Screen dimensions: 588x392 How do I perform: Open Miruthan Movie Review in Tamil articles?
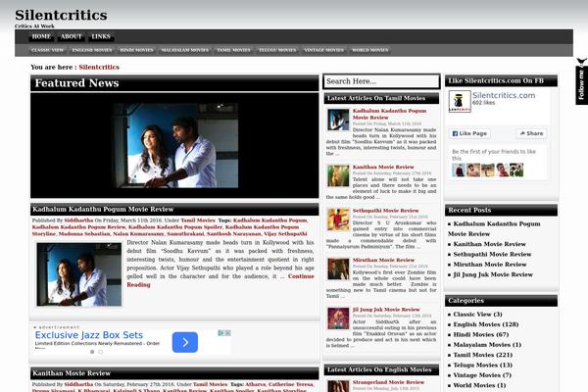[x=383, y=260]
